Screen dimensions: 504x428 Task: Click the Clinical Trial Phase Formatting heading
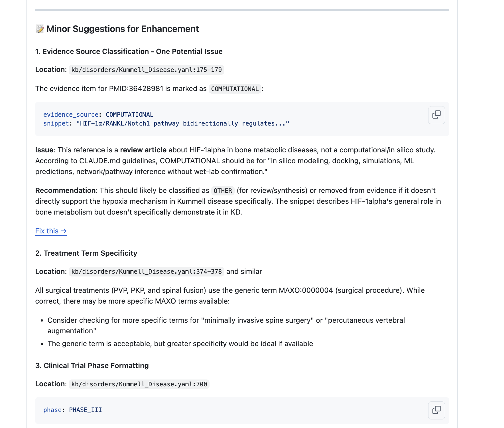(92, 366)
